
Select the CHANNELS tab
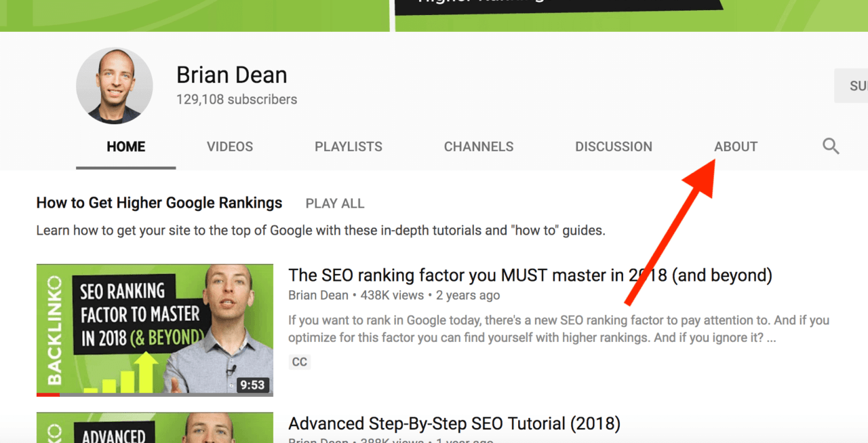[479, 146]
